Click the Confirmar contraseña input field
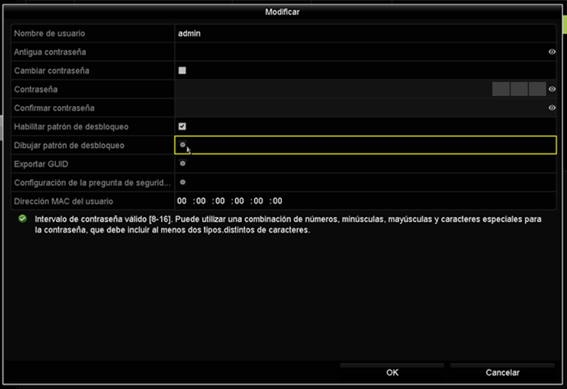 [x=361, y=108]
